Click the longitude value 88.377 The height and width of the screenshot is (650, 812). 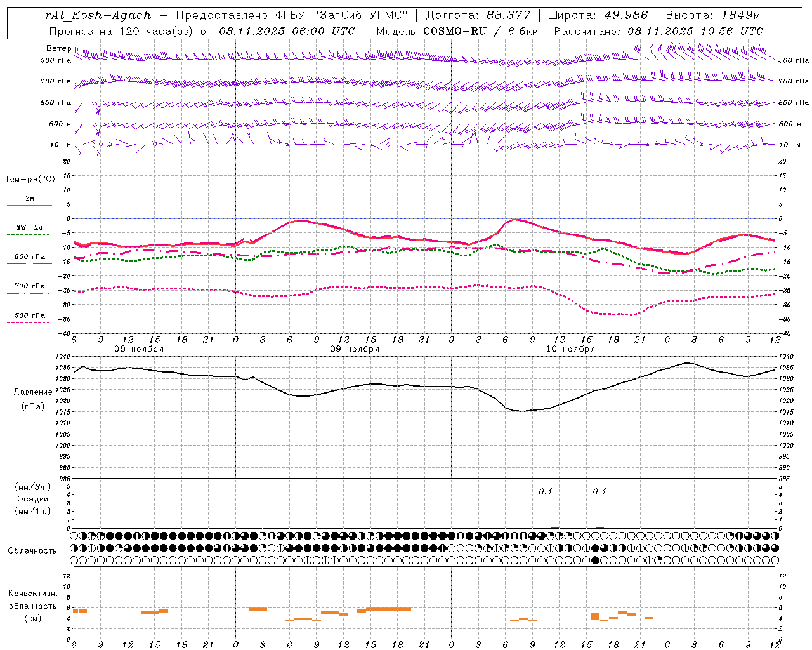pyautogui.click(x=509, y=15)
